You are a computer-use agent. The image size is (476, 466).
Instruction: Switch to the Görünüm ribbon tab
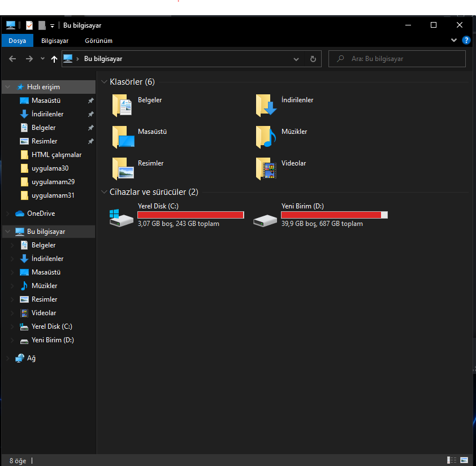point(99,41)
